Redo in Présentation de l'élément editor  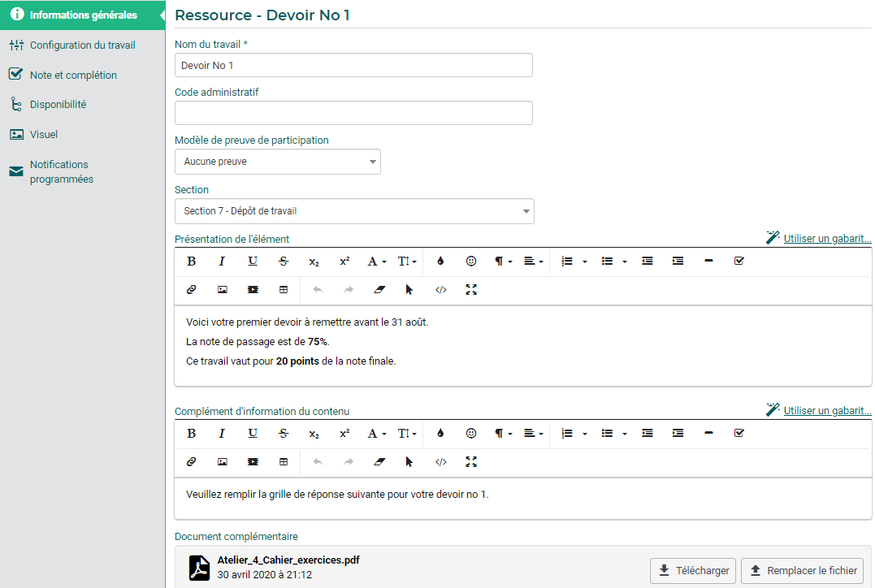(349, 290)
